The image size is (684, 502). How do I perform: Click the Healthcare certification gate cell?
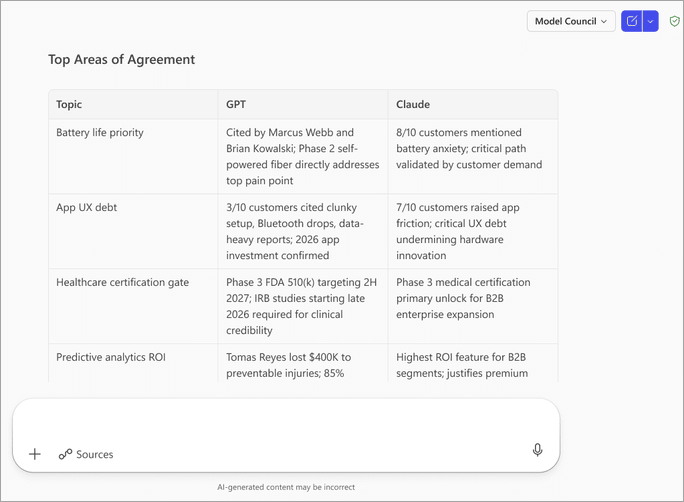pos(122,282)
